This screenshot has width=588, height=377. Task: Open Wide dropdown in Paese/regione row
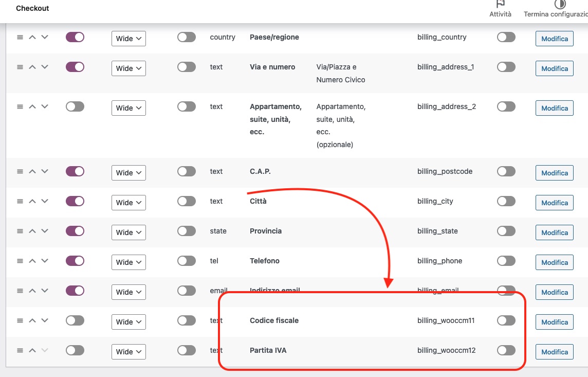pos(128,39)
